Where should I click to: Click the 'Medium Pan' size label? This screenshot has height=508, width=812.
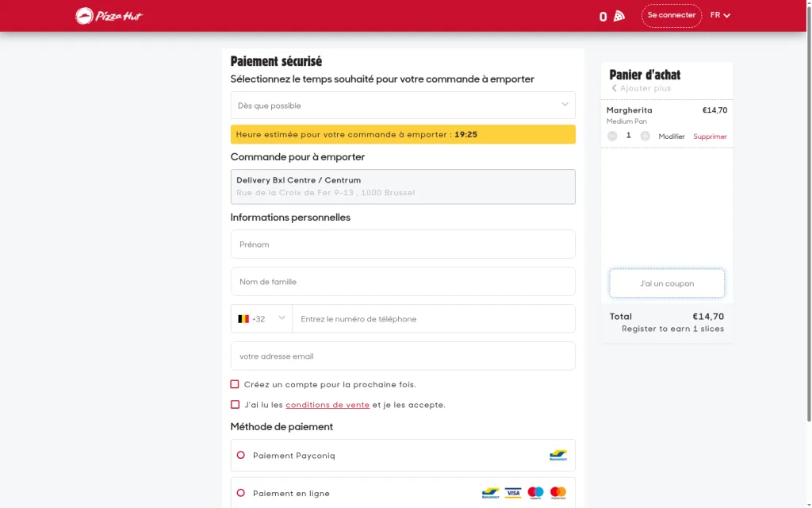(626, 121)
